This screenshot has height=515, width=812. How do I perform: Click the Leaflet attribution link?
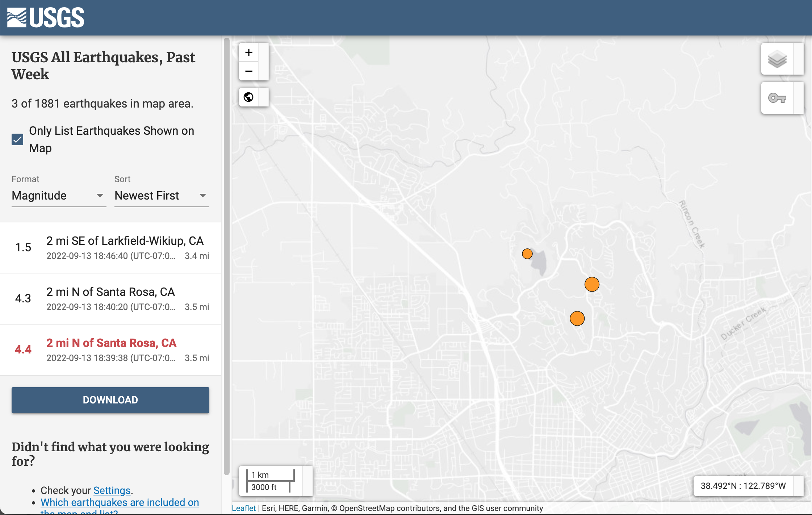243,508
